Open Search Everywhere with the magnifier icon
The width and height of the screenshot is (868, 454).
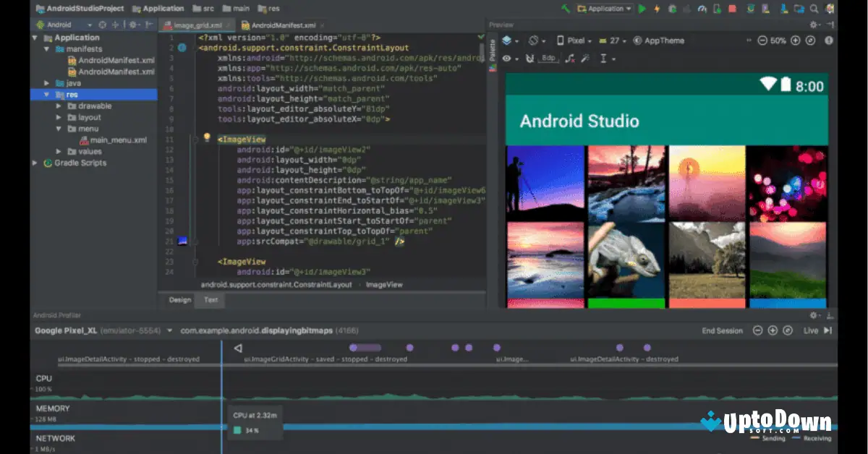coord(812,9)
